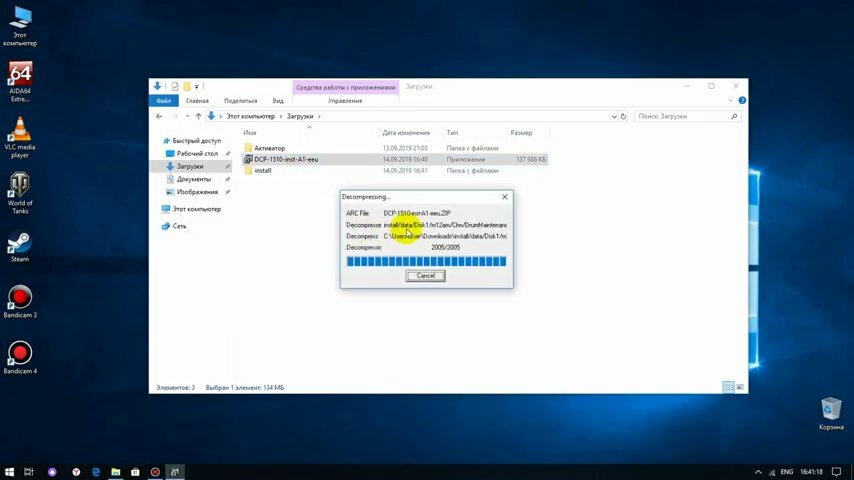Click the Back arrow in Explorer
The image size is (854, 480).
[x=159, y=116]
